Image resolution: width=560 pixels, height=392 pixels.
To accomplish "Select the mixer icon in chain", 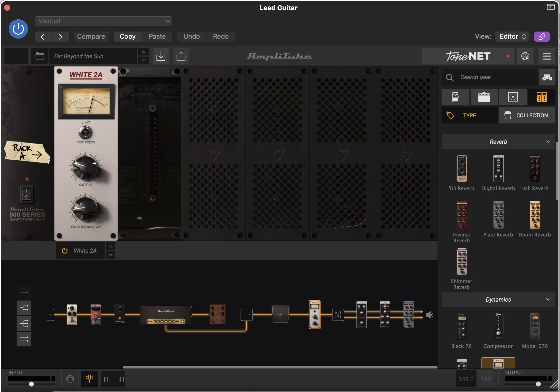I will coord(338,315).
